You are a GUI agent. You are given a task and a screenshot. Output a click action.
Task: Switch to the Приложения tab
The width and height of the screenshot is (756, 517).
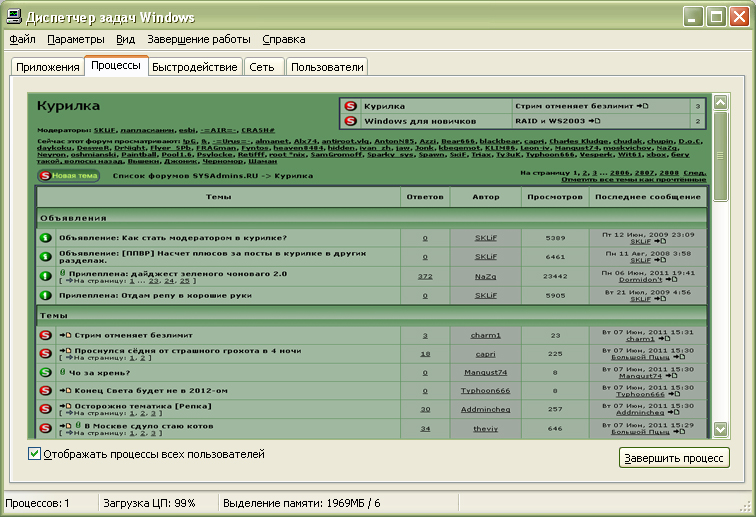pyautogui.click(x=48, y=67)
